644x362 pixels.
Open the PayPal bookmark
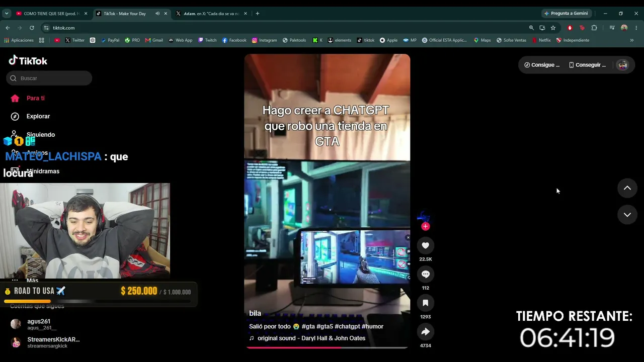pyautogui.click(x=110, y=40)
